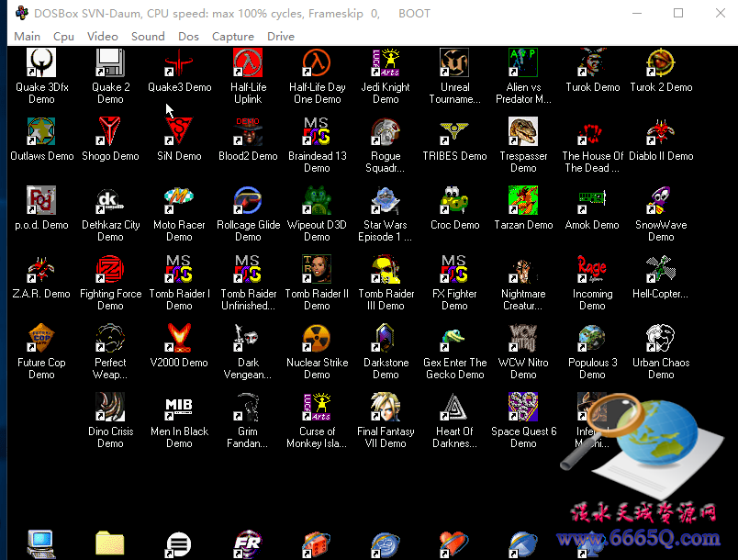Image resolution: width=738 pixels, height=560 pixels.
Task: Open the Video menu
Action: click(102, 36)
